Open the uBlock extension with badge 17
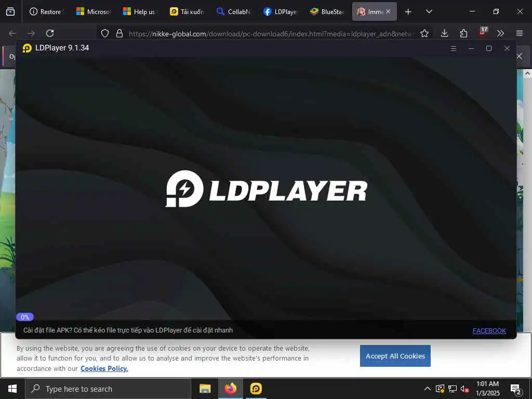This screenshot has width=532, height=399. pyautogui.click(x=483, y=33)
